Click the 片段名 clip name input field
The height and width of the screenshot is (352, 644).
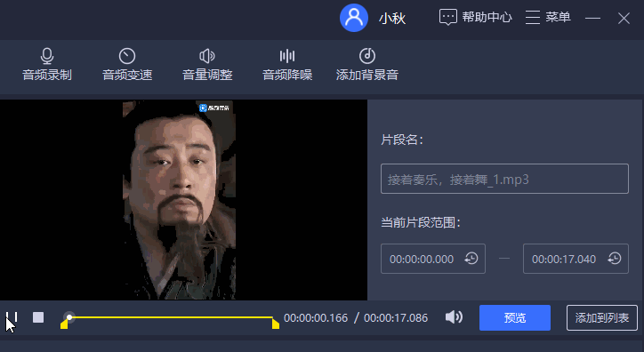coord(504,179)
